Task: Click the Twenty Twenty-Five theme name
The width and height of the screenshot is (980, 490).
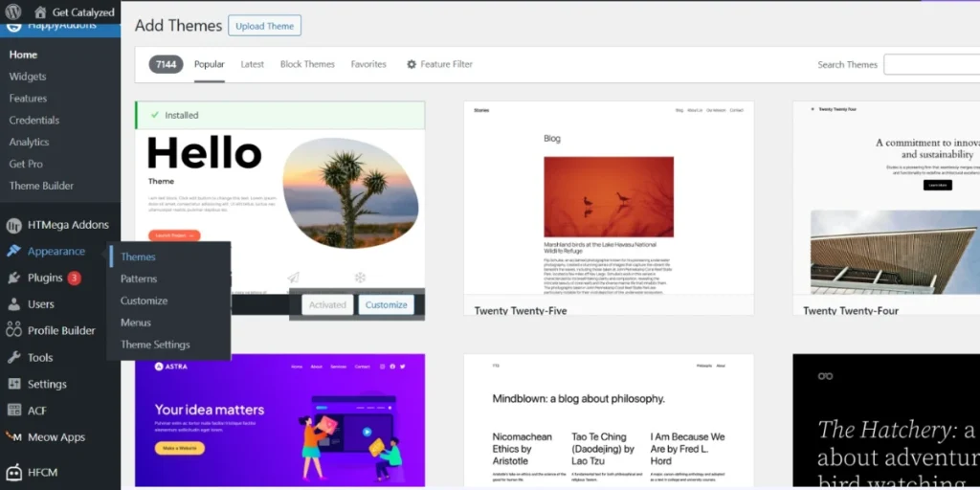Action: click(521, 311)
